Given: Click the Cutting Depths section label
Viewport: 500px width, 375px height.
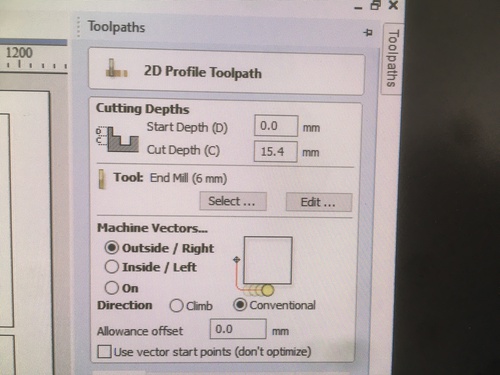Looking at the screenshot, I should (x=143, y=109).
